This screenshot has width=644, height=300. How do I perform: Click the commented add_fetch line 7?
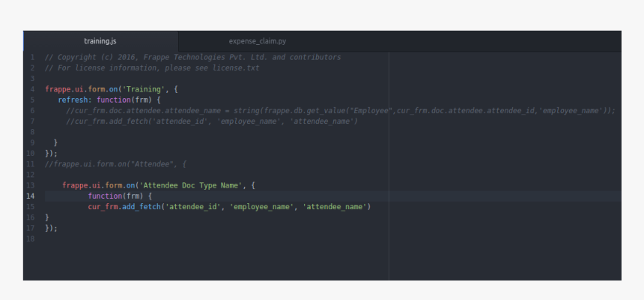212,121
